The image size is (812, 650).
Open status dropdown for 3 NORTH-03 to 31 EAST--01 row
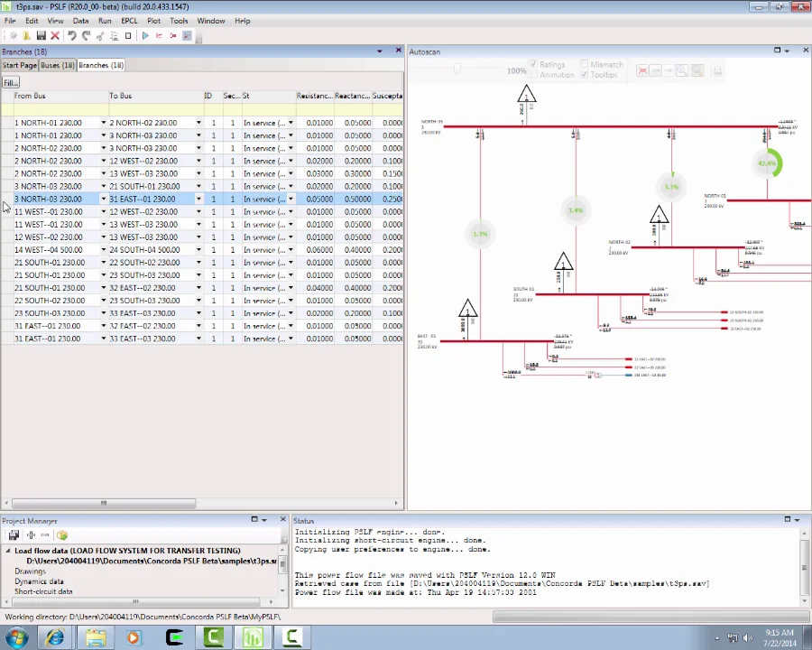pyautogui.click(x=291, y=199)
